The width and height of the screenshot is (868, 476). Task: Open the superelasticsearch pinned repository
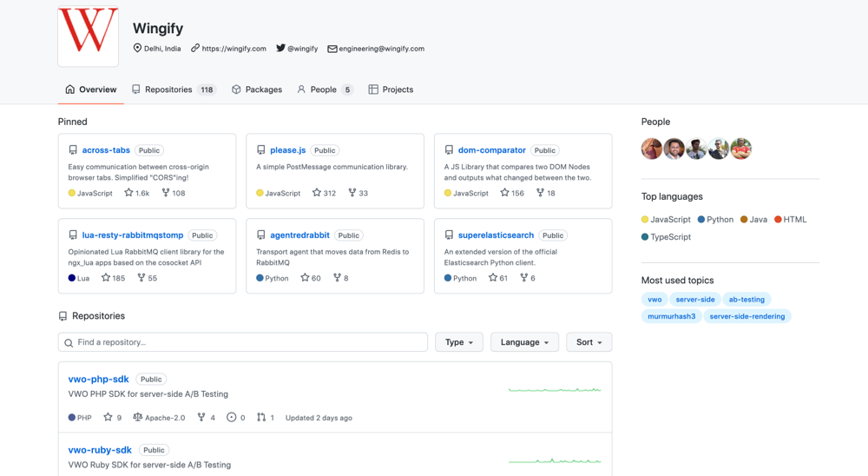tap(496, 235)
